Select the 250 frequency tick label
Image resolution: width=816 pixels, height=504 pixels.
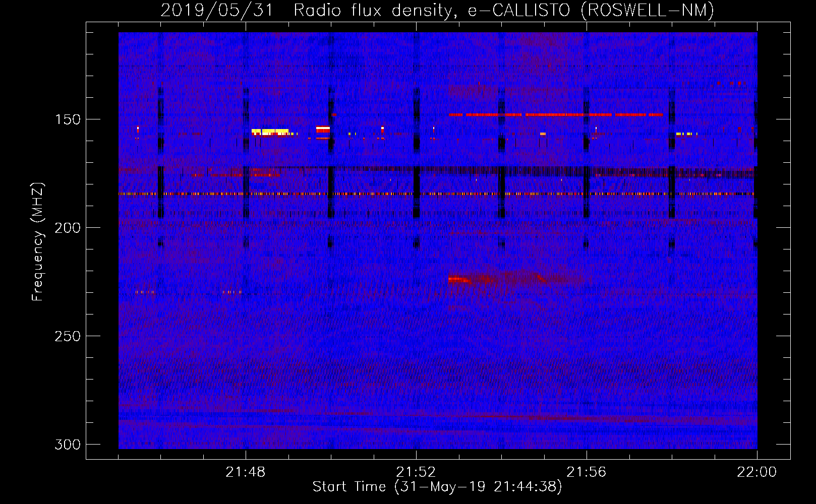pyautogui.click(x=68, y=336)
